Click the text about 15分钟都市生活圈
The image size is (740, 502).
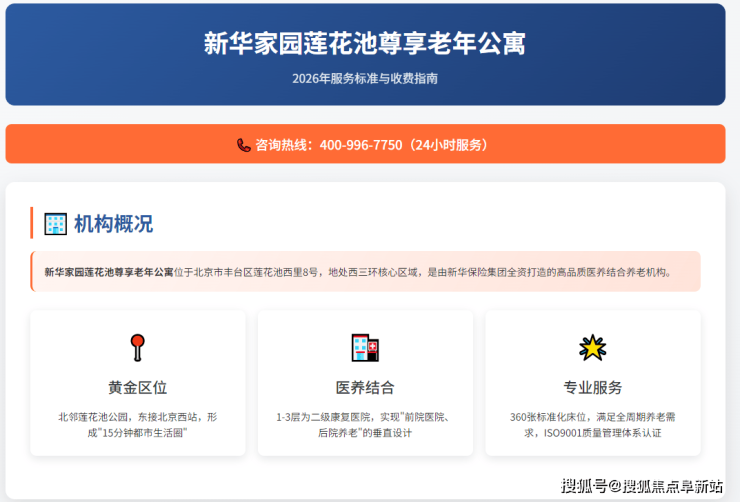coord(137,425)
